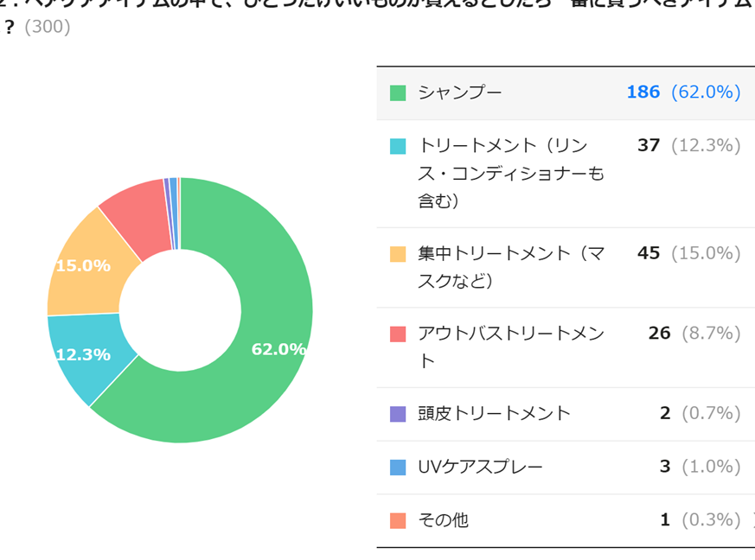Click the 26 count for アウトバストリートメント
Image resolution: width=755 pixels, height=560 pixels.
[659, 334]
